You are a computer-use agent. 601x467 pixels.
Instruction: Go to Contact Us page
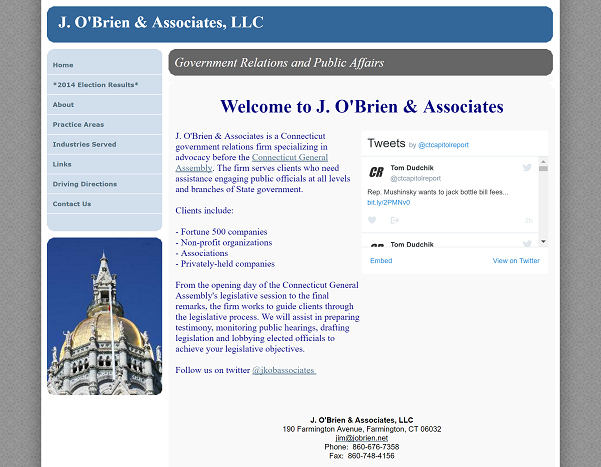click(104, 204)
